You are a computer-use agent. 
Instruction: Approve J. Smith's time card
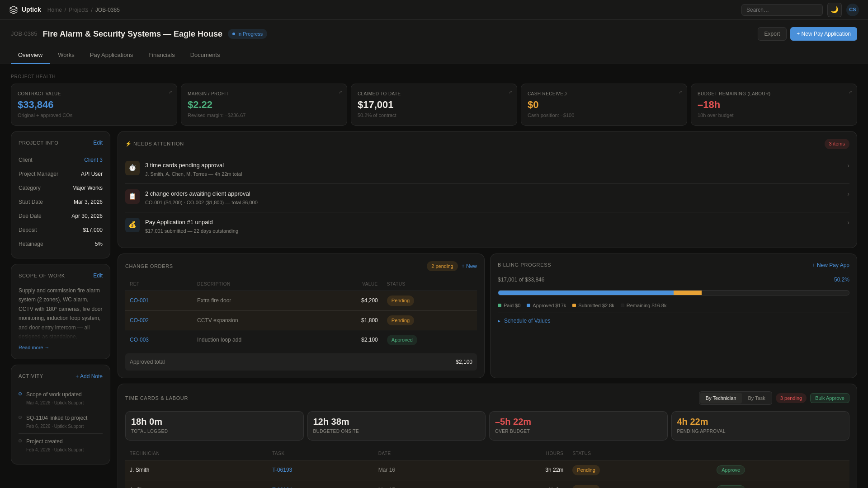point(731,470)
